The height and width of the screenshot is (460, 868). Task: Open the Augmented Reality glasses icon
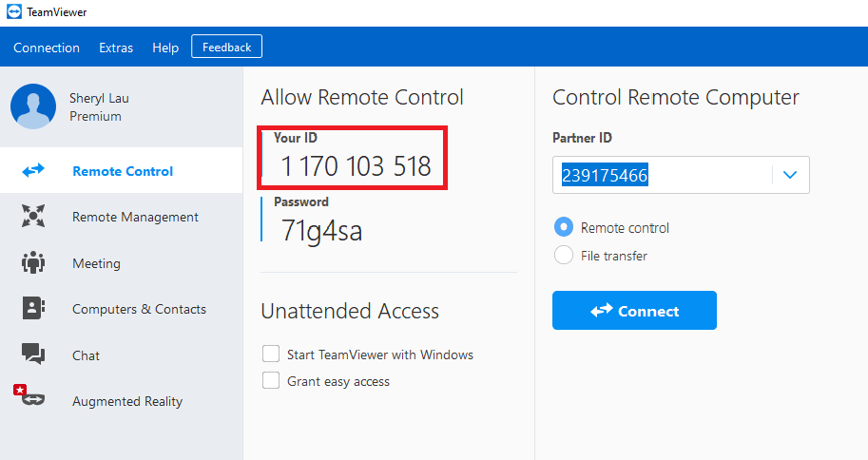click(x=29, y=395)
